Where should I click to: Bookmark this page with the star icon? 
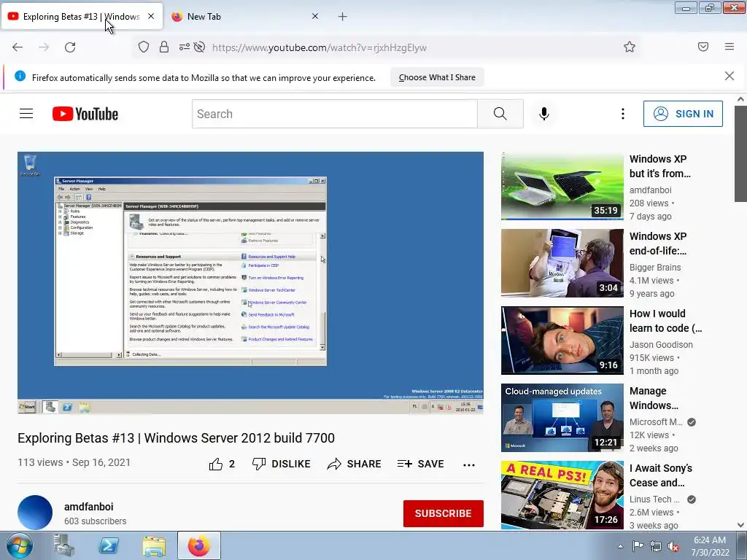[630, 47]
